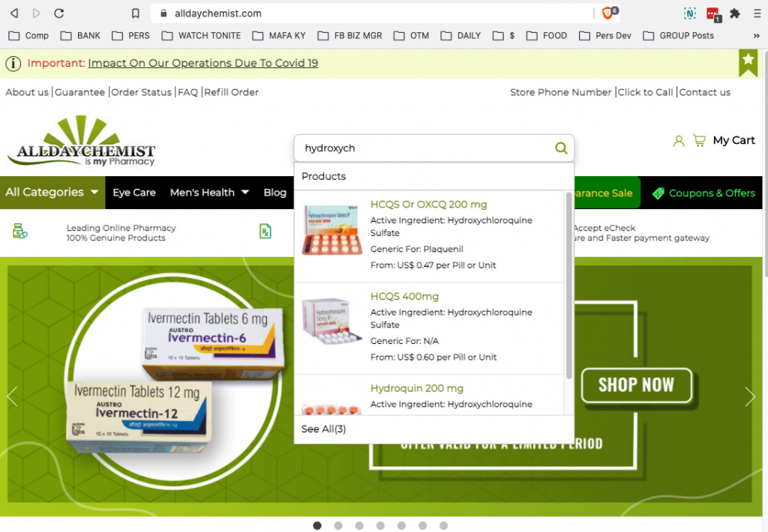The image size is (768, 532).
Task: Expand the All Categories dropdown
Action: [52, 193]
